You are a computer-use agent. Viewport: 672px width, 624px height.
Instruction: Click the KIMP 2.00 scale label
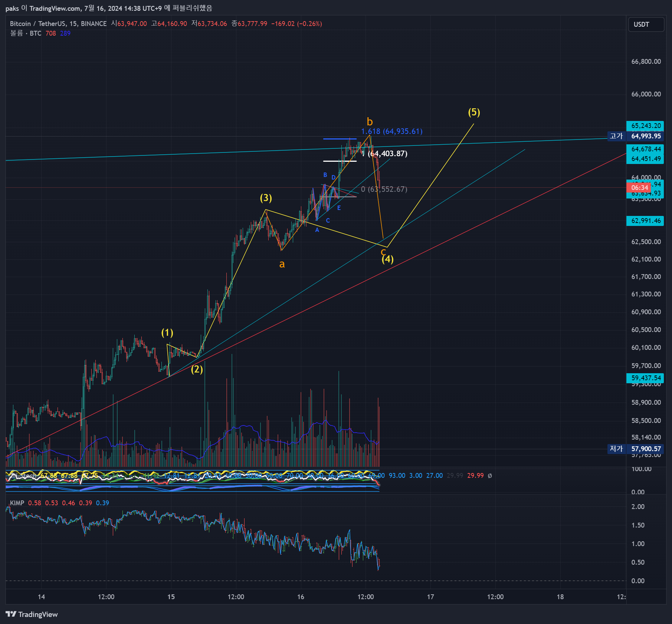[638, 507]
